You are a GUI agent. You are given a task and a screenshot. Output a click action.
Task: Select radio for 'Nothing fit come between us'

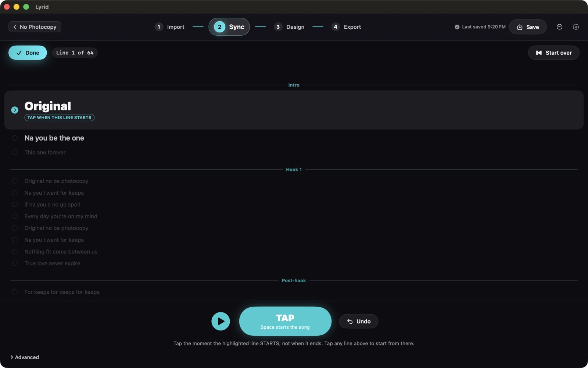click(x=15, y=252)
